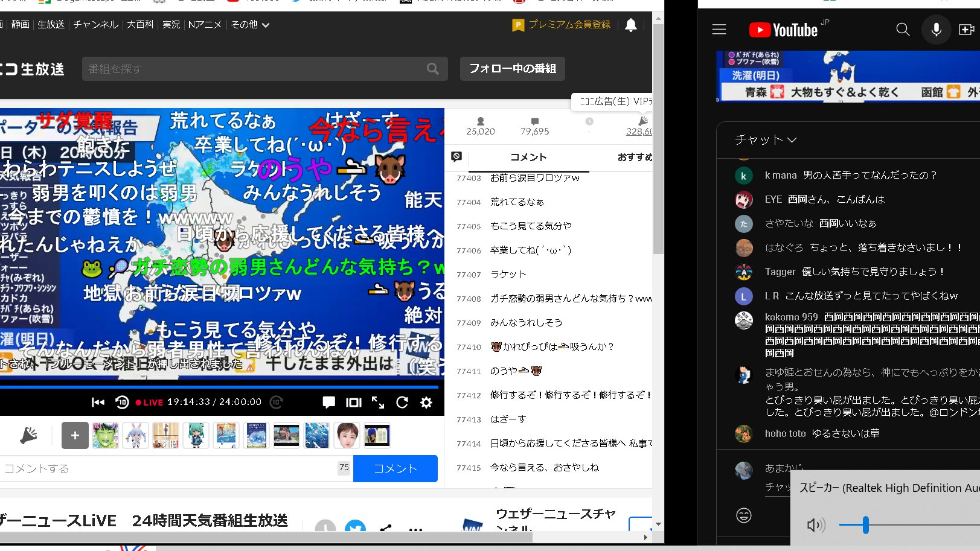Open k mana chat avatar
The height and width of the screenshot is (551, 980).
[743, 176]
